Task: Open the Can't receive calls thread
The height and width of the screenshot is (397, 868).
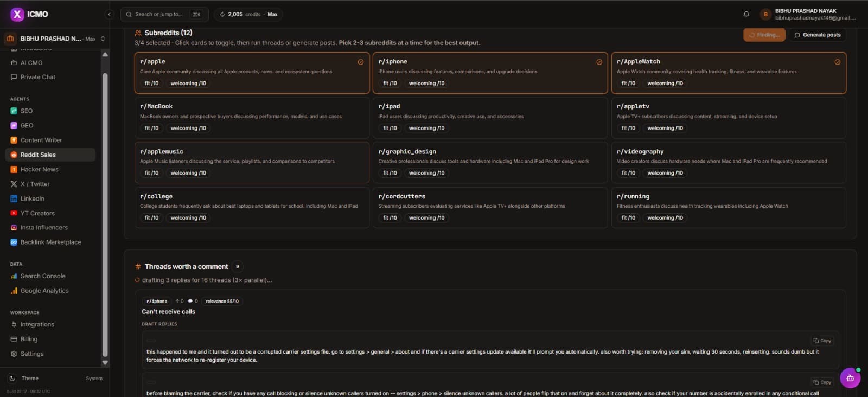Action: [x=168, y=312]
